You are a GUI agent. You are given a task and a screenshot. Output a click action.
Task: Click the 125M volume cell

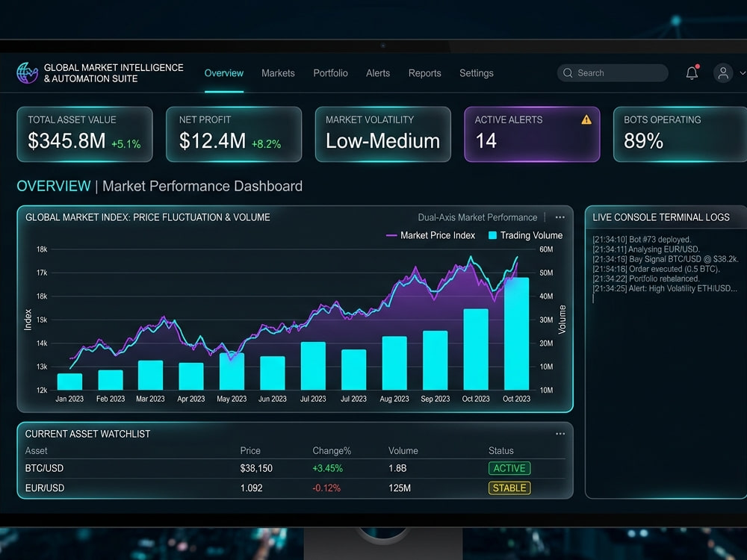pyautogui.click(x=399, y=488)
